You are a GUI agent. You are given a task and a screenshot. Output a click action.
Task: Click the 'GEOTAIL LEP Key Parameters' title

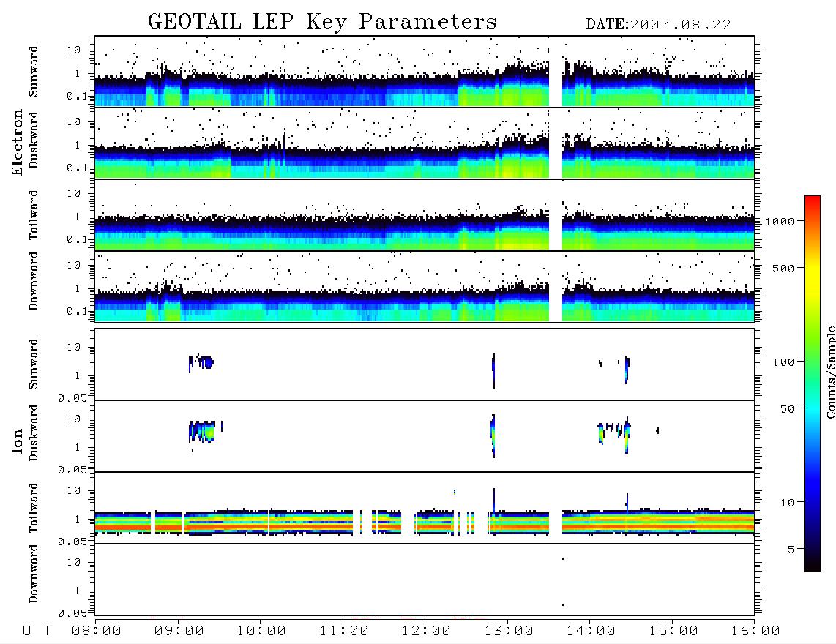click(322, 22)
